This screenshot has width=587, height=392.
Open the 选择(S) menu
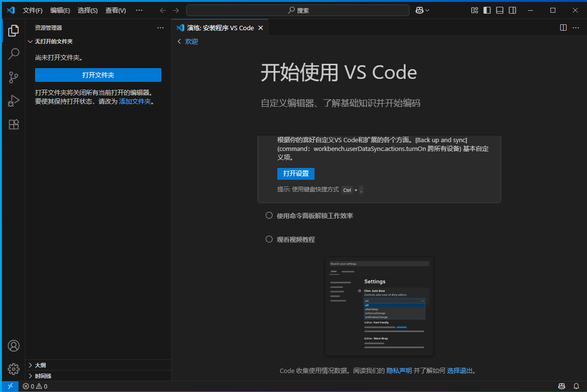pos(87,10)
